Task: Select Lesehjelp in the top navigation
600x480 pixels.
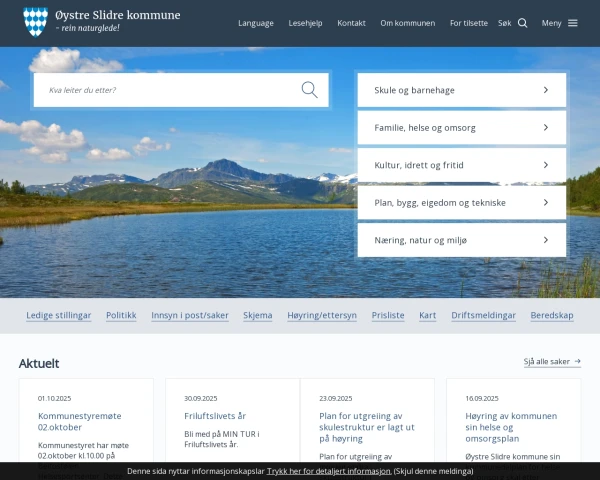Action: tap(305, 23)
